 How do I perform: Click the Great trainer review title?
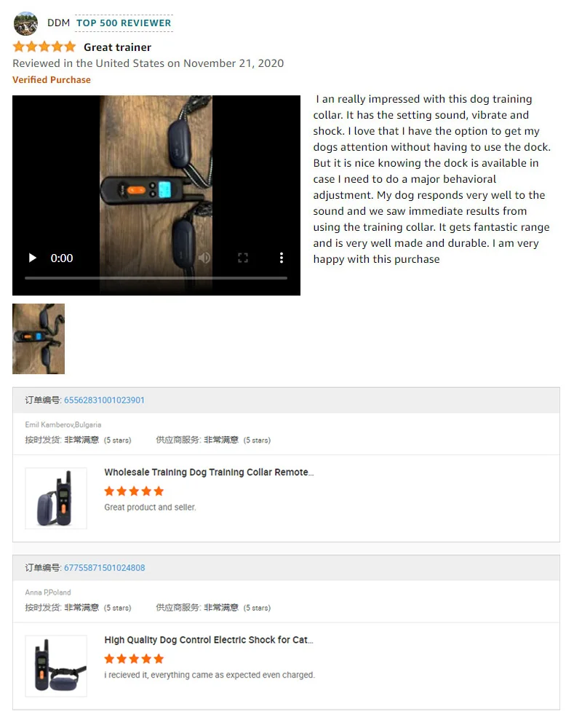coord(117,47)
